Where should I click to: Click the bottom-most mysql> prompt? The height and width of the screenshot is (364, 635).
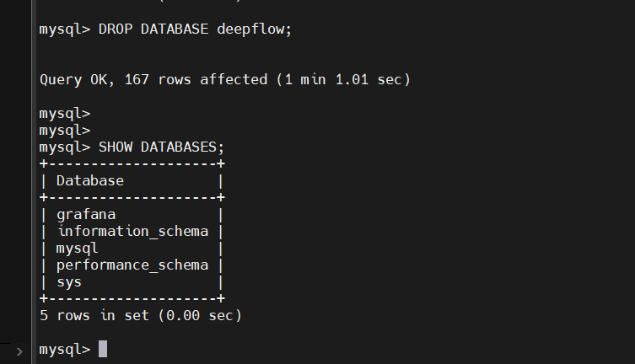pos(65,349)
